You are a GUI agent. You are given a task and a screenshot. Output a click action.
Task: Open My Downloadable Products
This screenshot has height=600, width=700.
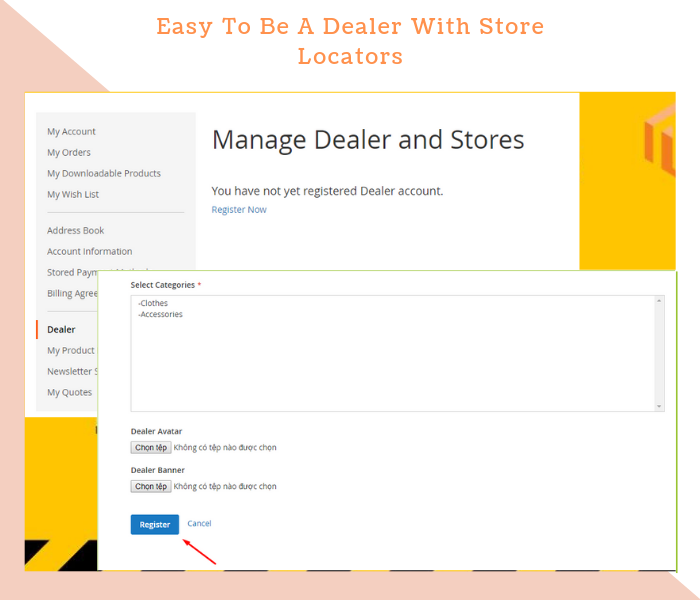[x=104, y=174]
